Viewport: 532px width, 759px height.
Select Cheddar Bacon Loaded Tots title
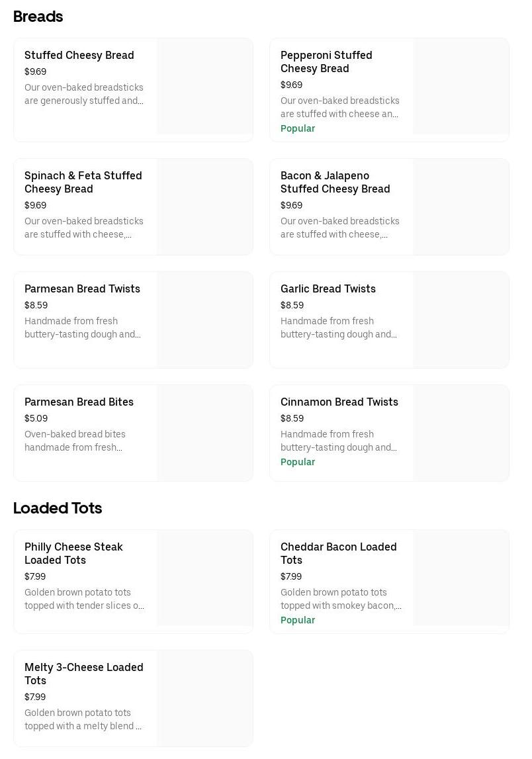point(339,553)
